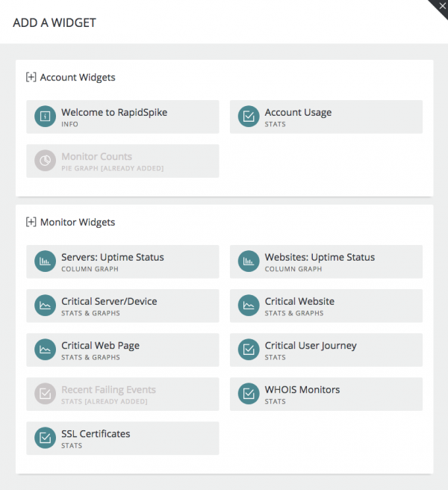Expand the Account Widgets section toggle

[x=31, y=77]
